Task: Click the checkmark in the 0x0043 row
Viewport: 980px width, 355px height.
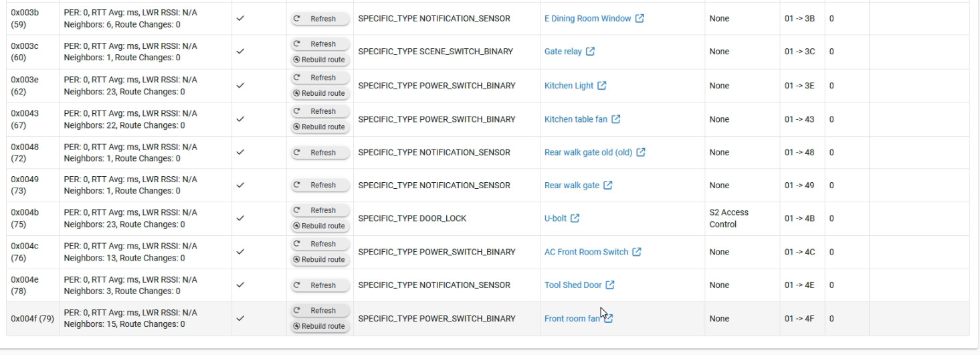Action: point(240,119)
